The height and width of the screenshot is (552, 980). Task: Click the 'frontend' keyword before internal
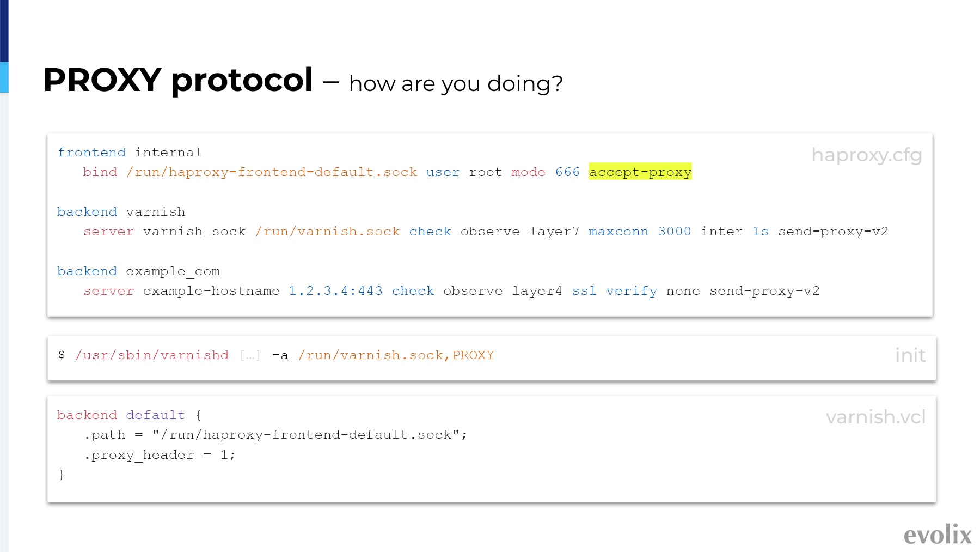[91, 153]
